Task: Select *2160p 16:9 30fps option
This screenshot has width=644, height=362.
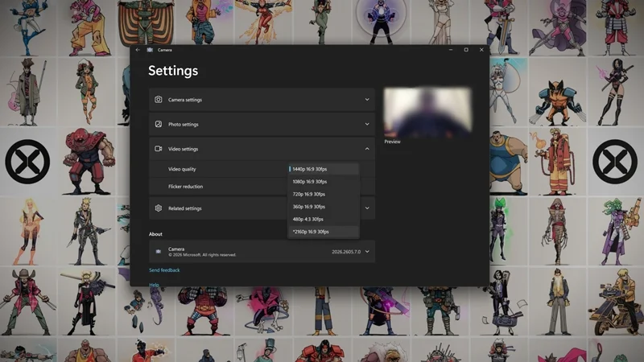Action: (x=324, y=232)
